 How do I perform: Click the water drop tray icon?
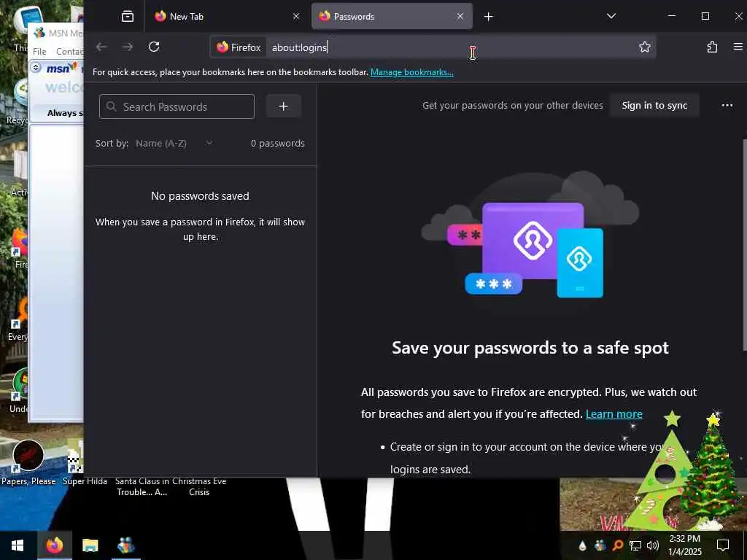582,545
